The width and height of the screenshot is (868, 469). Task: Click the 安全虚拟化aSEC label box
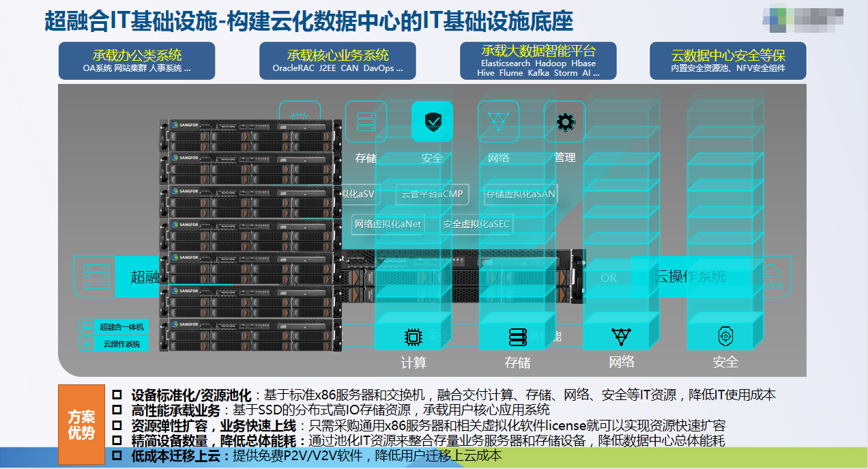pos(476,224)
